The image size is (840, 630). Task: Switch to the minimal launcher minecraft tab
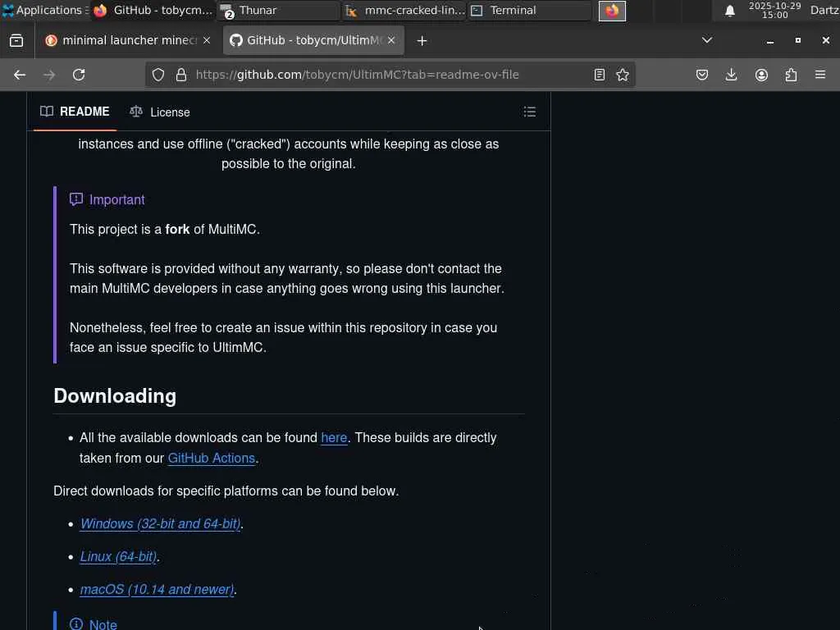point(128,40)
